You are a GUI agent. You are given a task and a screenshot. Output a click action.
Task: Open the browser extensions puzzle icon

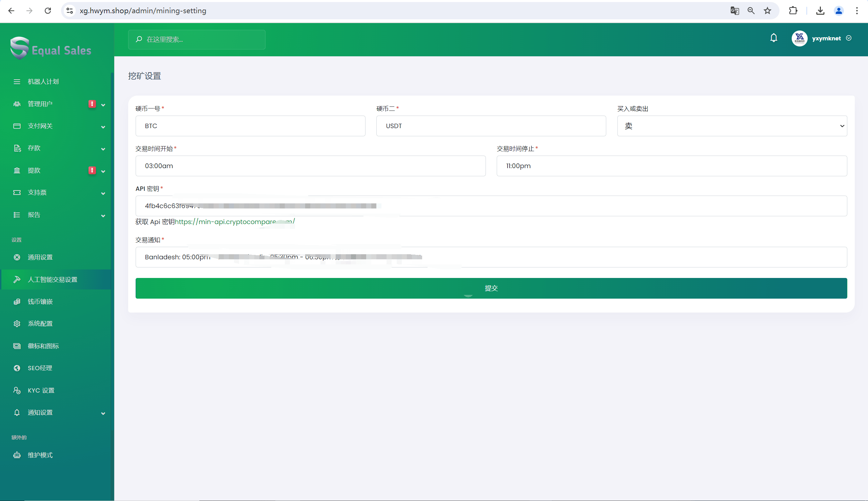pyautogui.click(x=793, y=11)
